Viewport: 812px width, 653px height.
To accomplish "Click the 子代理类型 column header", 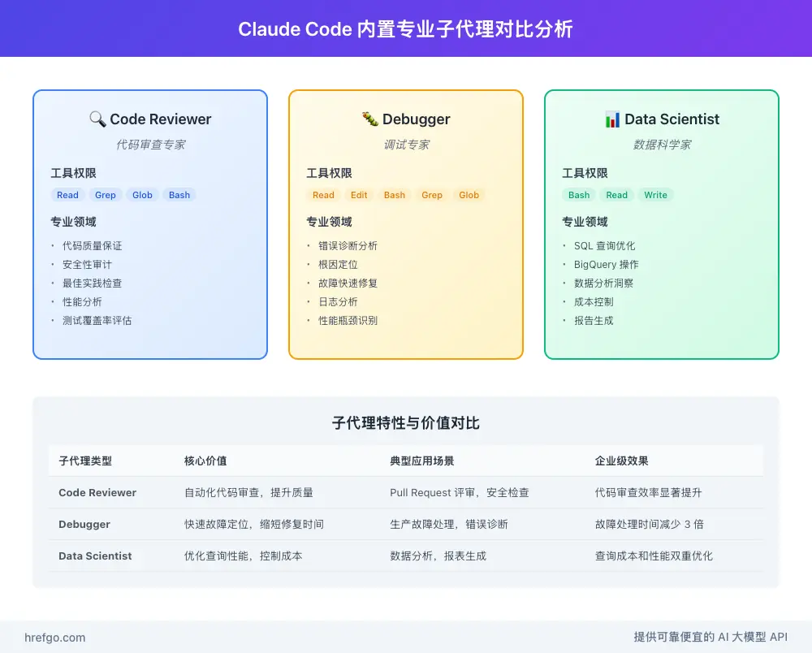I will (85, 461).
